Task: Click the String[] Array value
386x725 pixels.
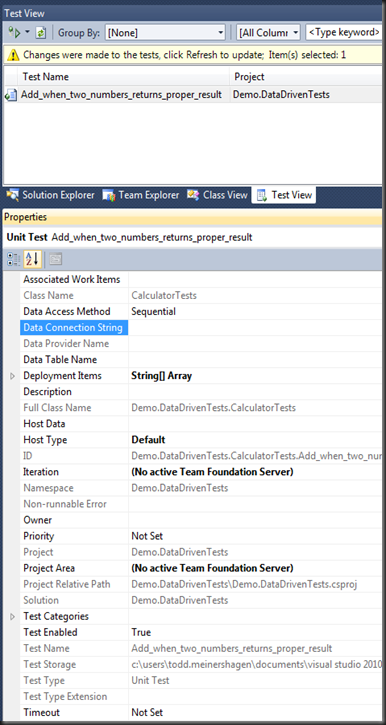Action: tap(161, 376)
